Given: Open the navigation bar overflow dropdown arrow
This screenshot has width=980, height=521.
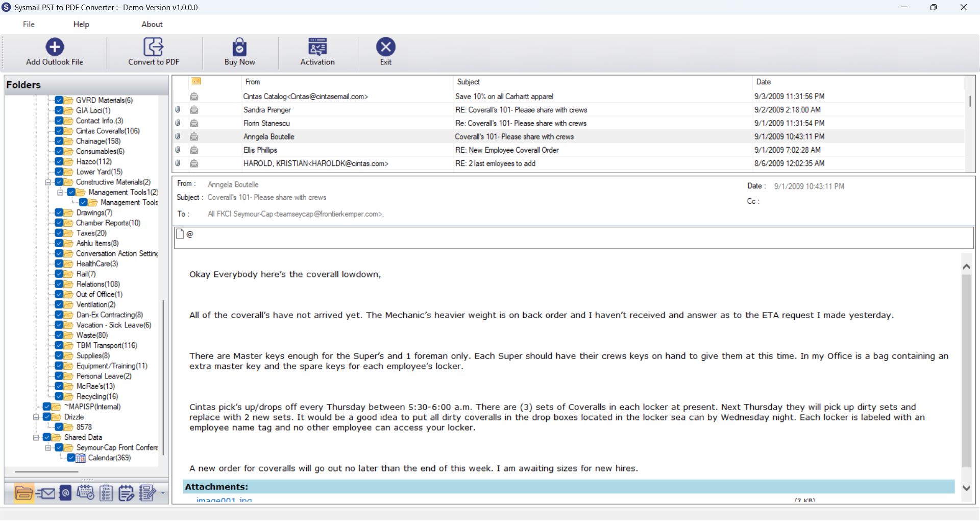Looking at the screenshot, I should pos(163,493).
